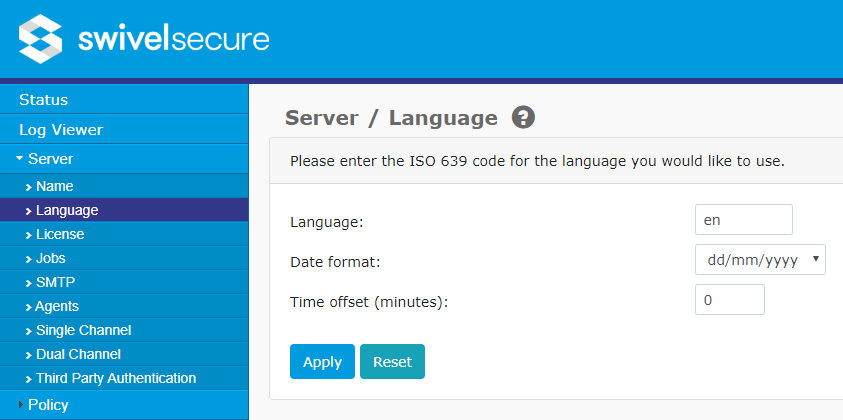The height and width of the screenshot is (420, 843).
Task: Click the Server / Language heading
Action: click(x=391, y=118)
